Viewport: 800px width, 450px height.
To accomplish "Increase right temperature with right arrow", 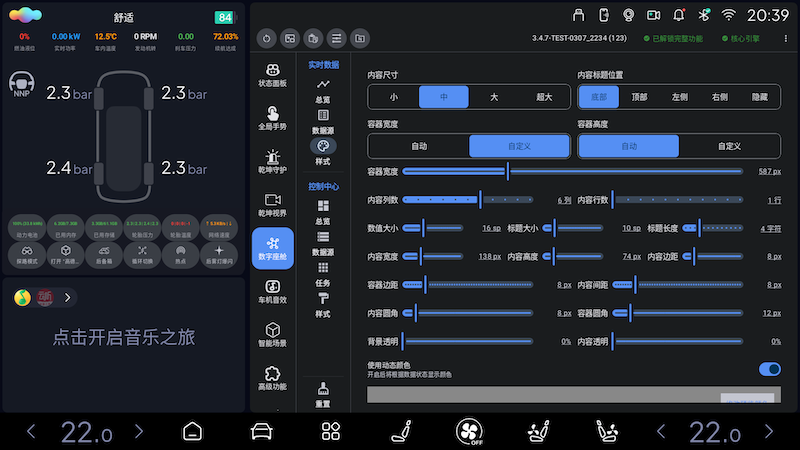I will (x=766, y=432).
